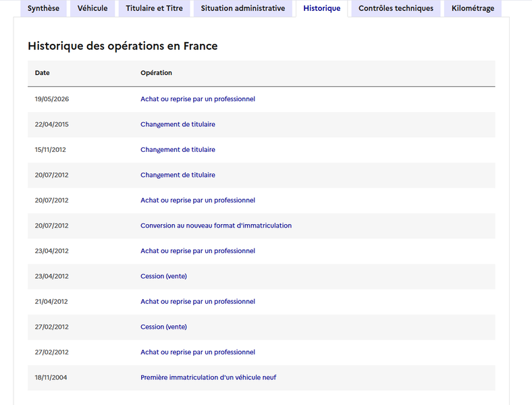This screenshot has height=405, width=532.
Task: Open Cession (vente) dated 23/04/2012
Action: [x=163, y=276]
